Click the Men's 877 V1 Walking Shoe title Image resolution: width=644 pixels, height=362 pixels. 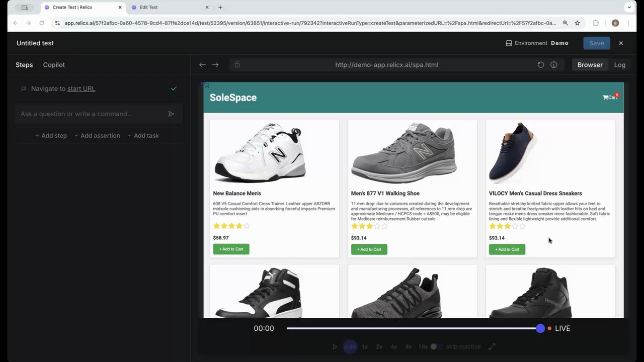tap(385, 194)
